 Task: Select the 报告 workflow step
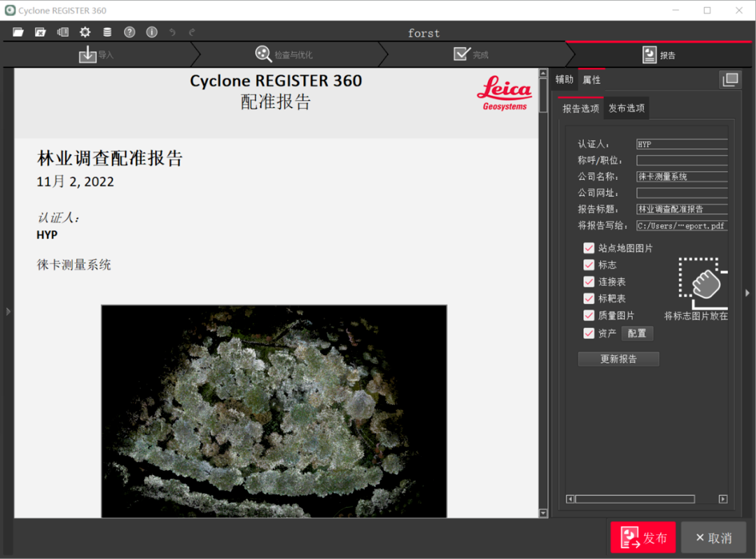(x=659, y=55)
